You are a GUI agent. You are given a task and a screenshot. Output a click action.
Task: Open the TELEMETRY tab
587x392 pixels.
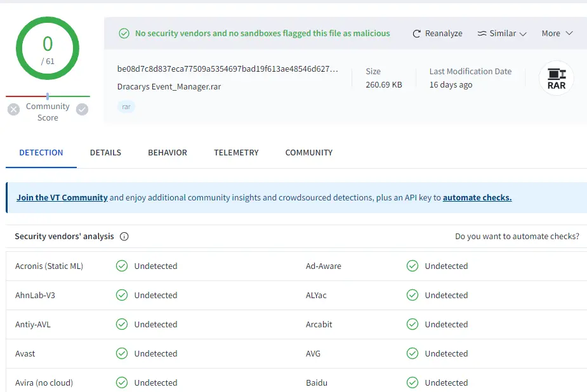(236, 153)
